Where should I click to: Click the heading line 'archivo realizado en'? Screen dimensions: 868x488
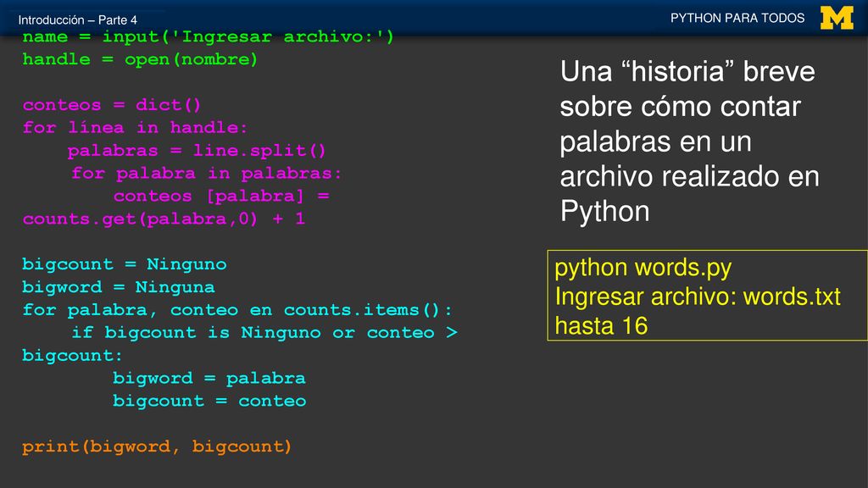tap(689, 176)
